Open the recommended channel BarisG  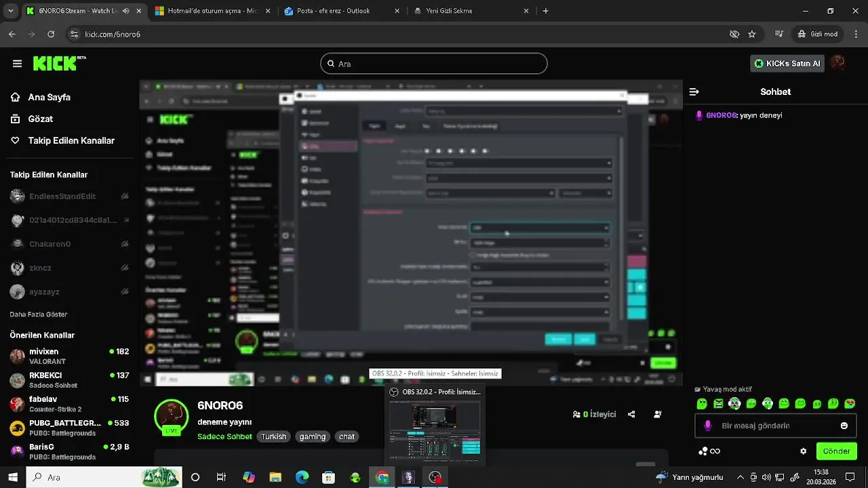(x=70, y=451)
